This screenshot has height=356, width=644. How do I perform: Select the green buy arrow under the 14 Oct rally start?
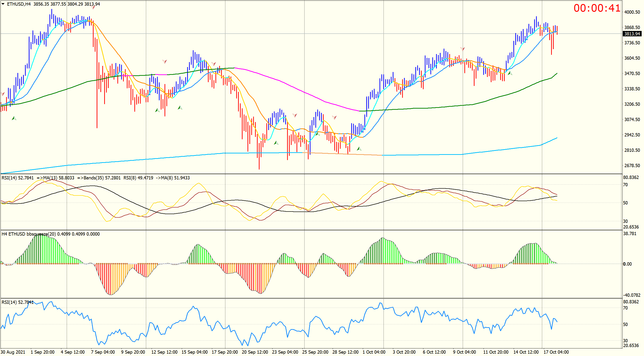click(x=510, y=73)
